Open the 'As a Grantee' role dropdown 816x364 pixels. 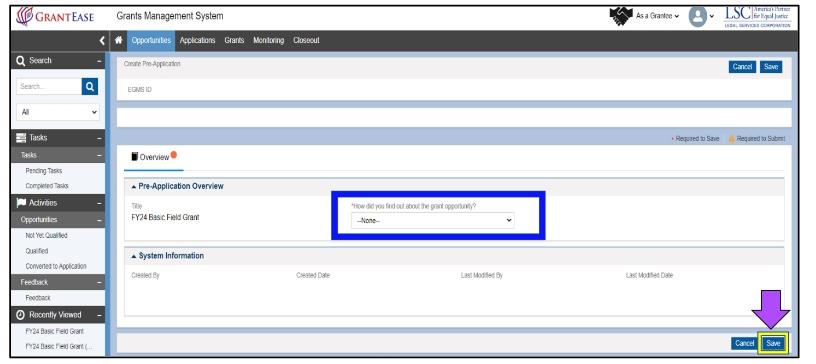[657, 16]
